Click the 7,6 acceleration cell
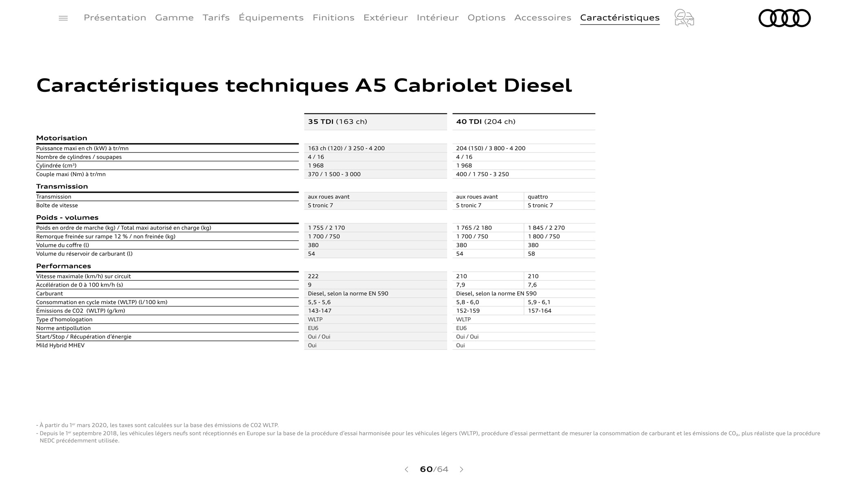 click(x=560, y=285)
